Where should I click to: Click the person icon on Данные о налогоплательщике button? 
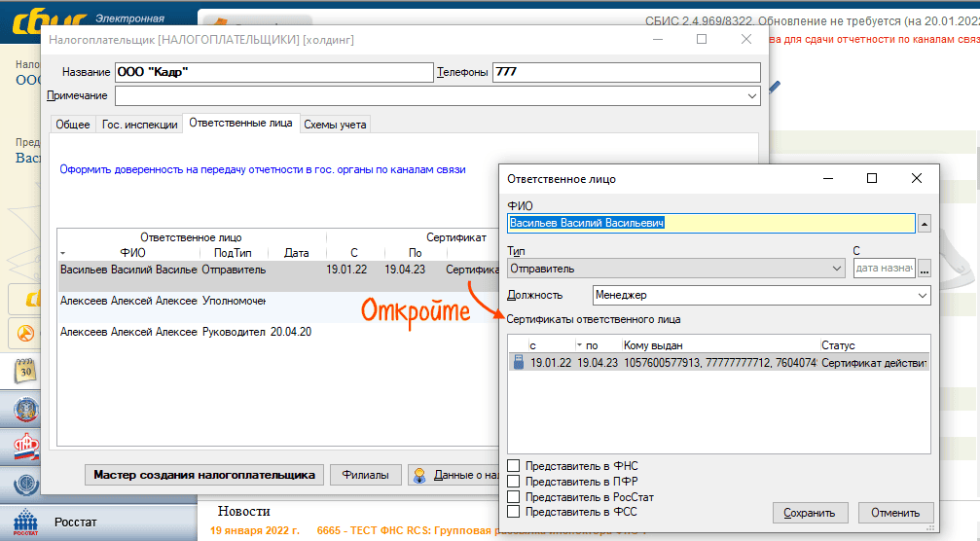pyautogui.click(x=420, y=476)
